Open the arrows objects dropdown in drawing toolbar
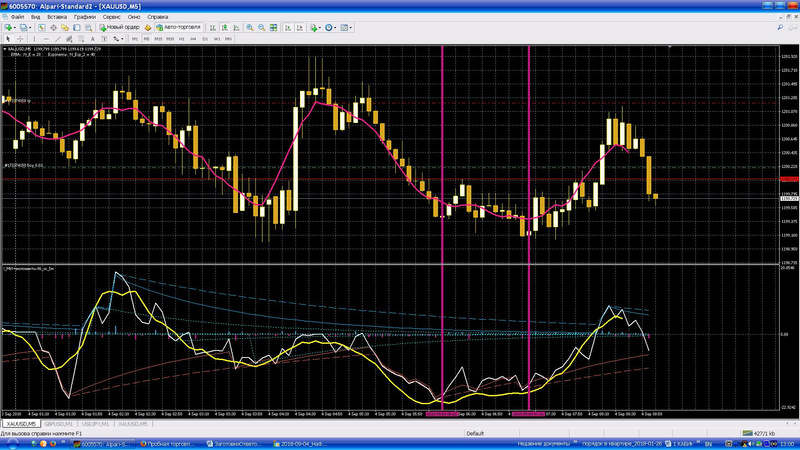This screenshot has width=800, height=450. coord(122,39)
